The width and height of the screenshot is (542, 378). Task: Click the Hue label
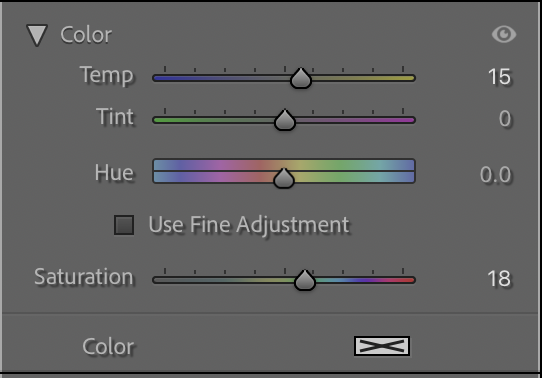point(114,172)
